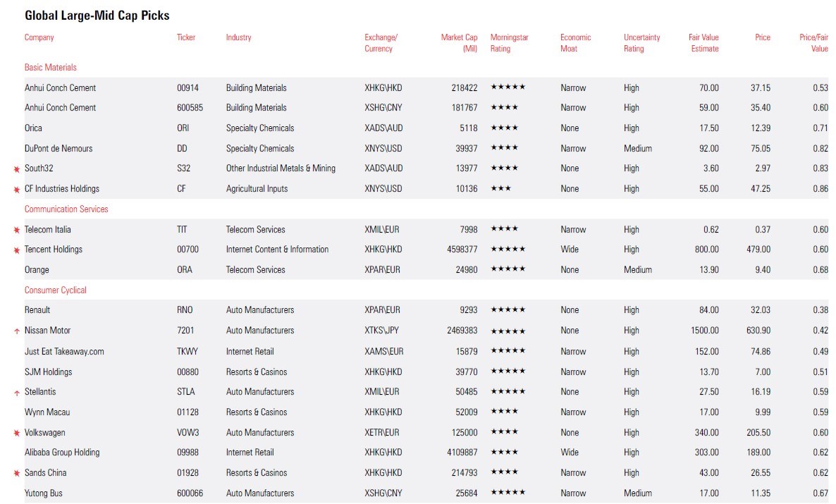Click the red star marker beside CF Industries Holdings
The height and width of the screenshot is (504, 836).
click(17, 190)
